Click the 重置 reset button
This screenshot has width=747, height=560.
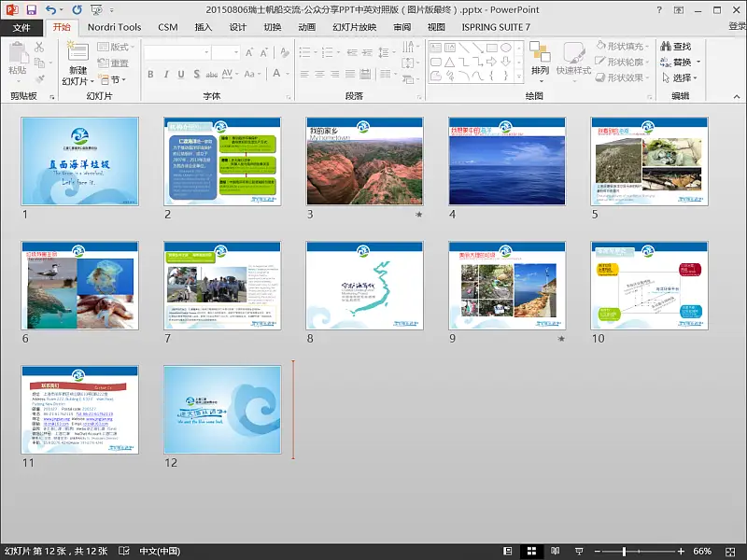pyautogui.click(x=113, y=63)
